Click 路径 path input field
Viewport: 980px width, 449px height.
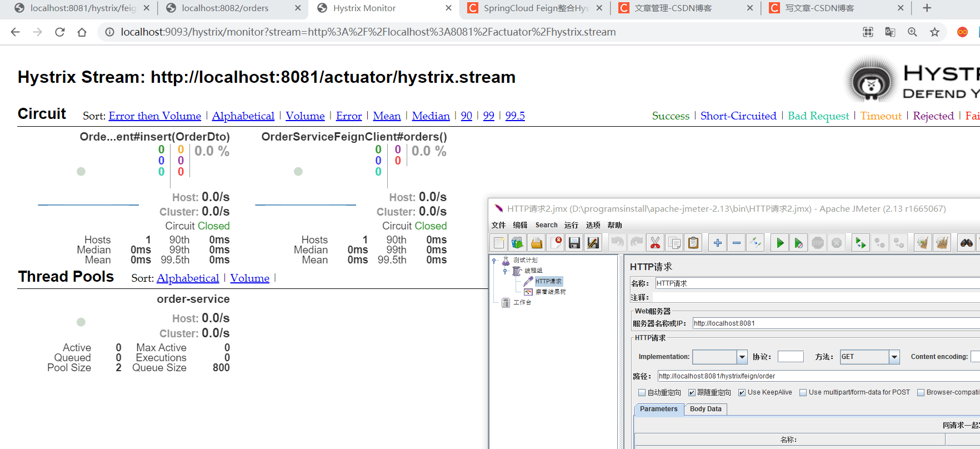point(818,376)
